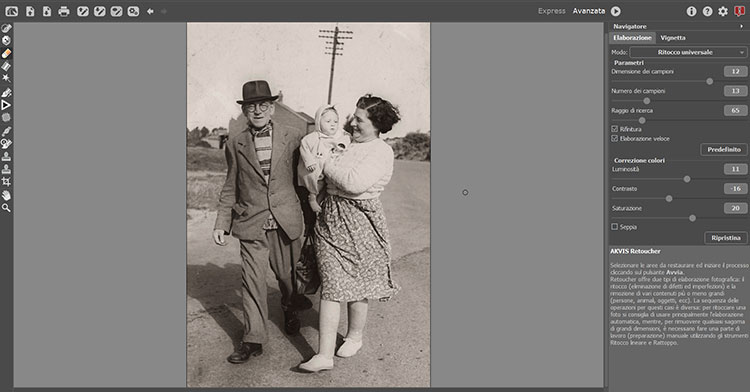Open the red notifications icon
This screenshot has width=750, height=392.
(739, 11)
